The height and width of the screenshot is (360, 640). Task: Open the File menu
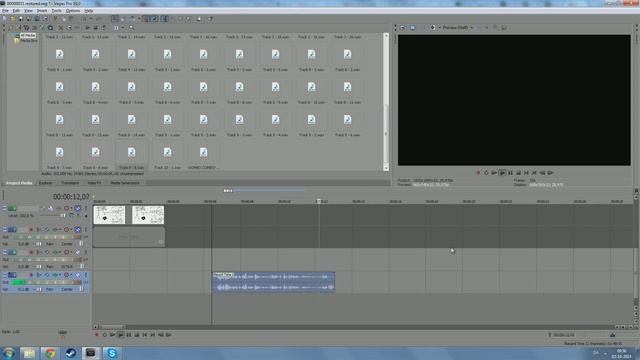(5, 11)
